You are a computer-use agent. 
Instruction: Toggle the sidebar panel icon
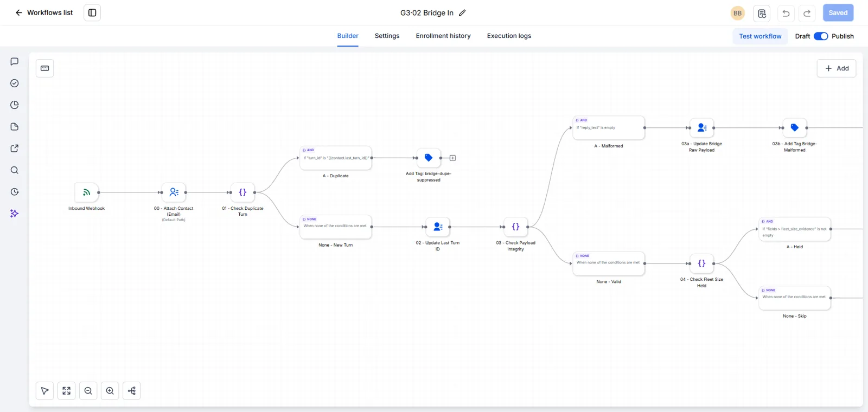point(92,12)
